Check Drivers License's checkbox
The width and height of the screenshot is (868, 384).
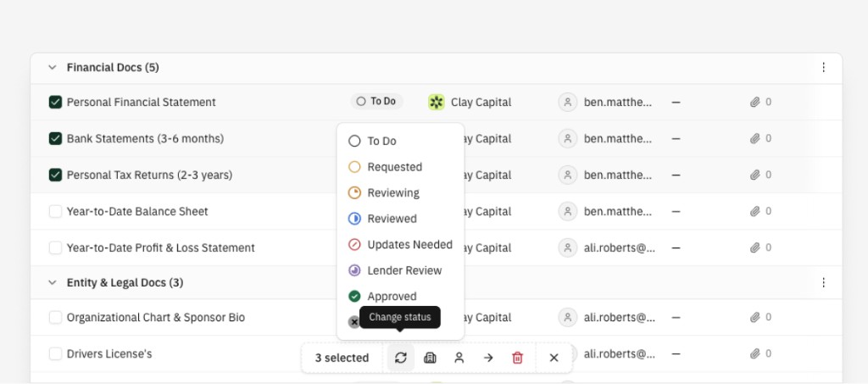[x=55, y=354]
